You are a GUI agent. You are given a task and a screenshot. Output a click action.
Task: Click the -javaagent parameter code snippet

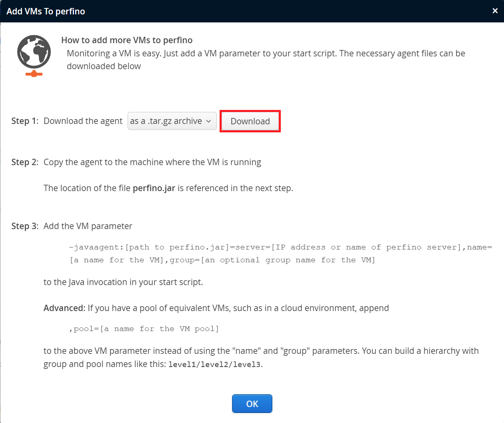click(280, 253)
